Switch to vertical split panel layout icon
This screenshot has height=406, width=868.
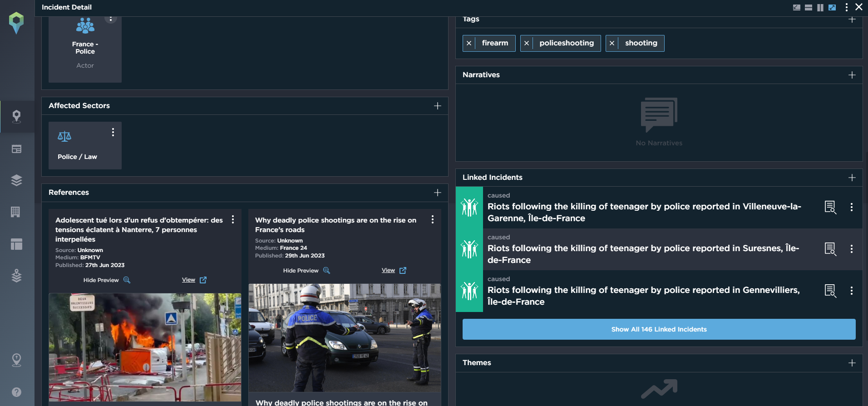(820, 7)
